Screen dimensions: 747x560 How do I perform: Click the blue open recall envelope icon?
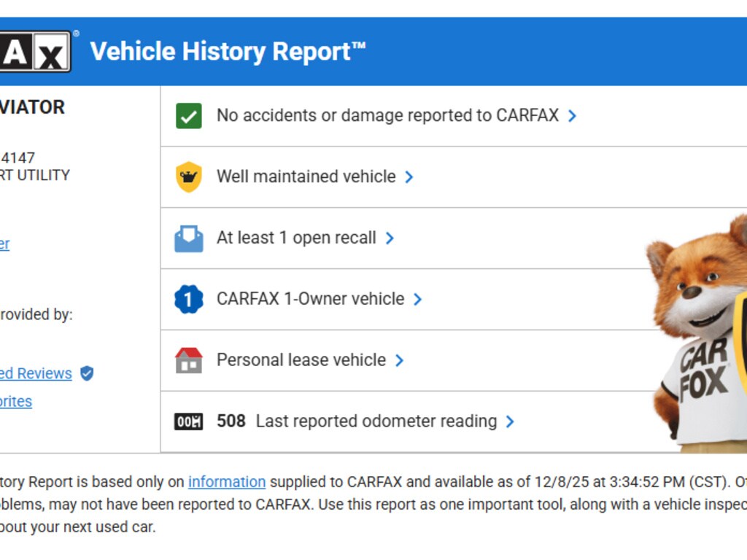[189, 238]
